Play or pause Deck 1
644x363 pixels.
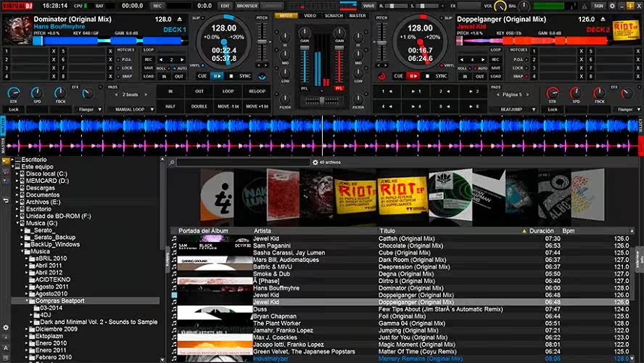click(216, 76)
